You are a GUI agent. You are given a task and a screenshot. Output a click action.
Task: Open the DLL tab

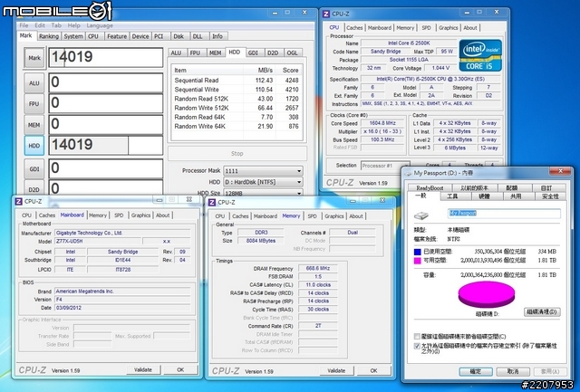198,36
